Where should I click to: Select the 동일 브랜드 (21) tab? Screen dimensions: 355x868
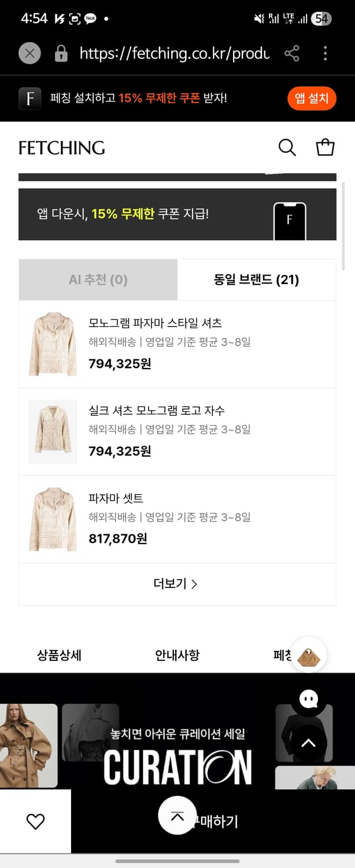click(257, 279)
